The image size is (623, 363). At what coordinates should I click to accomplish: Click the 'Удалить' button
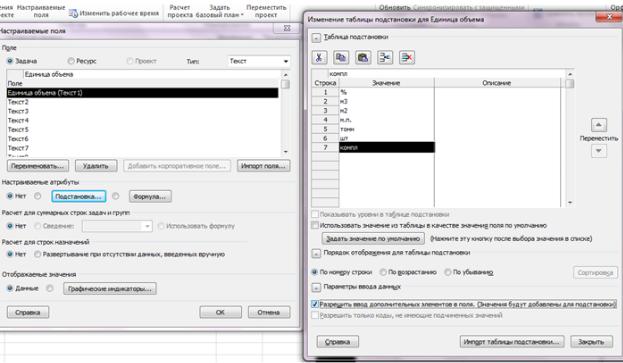[x=96, y=166]
